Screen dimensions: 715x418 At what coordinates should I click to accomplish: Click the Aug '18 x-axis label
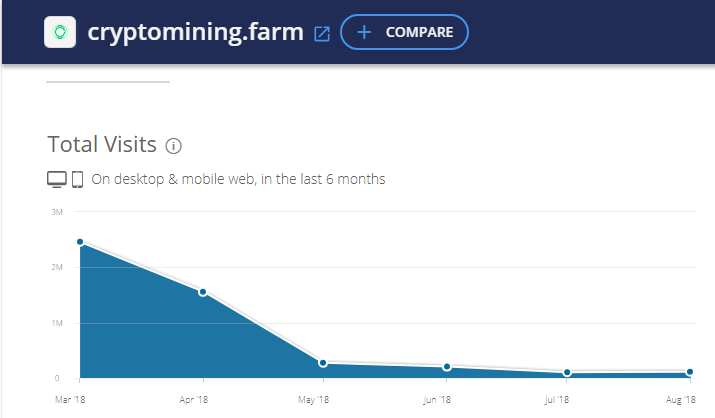point(680,400)
